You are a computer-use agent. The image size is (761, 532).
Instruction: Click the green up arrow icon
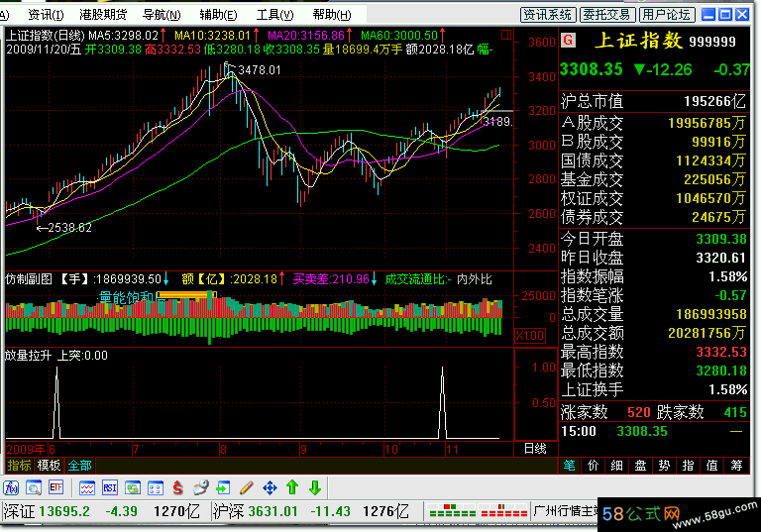292,487
